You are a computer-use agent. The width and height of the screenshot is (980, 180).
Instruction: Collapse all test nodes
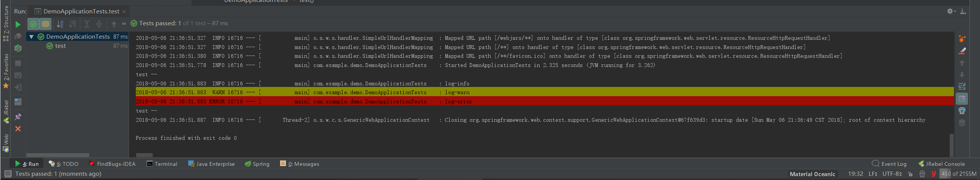(x=99, y=24)
